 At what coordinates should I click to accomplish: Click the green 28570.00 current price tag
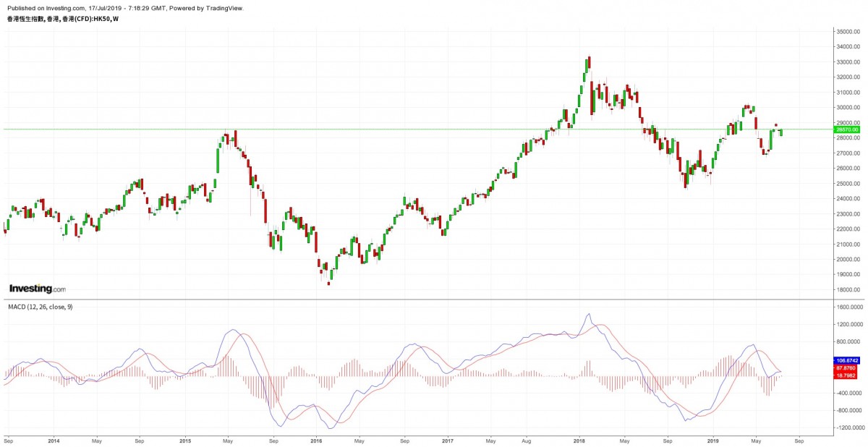point(846,129)
